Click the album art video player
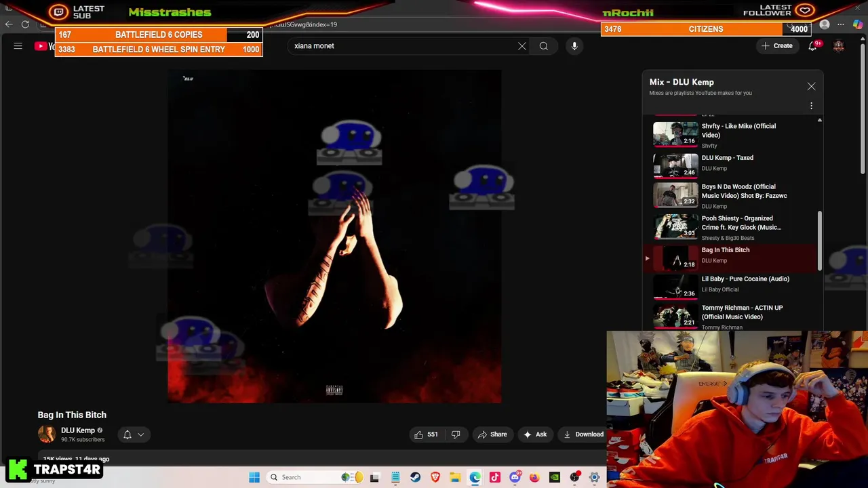The width and height of the screenshot is (868, 488). [x=334, y=237]
